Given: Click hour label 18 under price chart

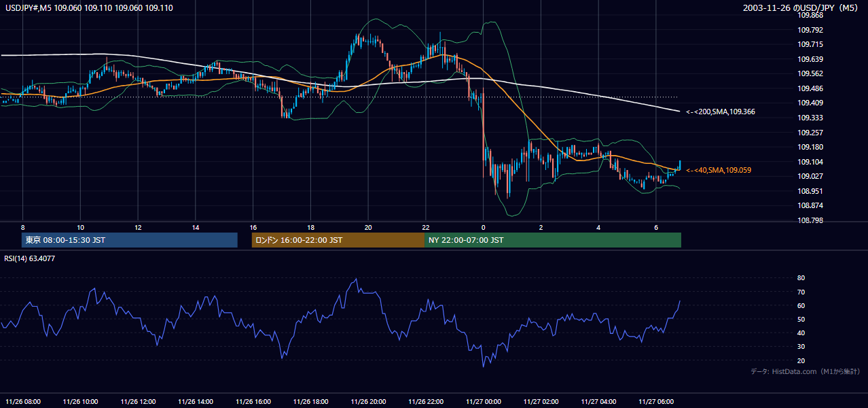Looking at the screenshot, I should 311,227.
